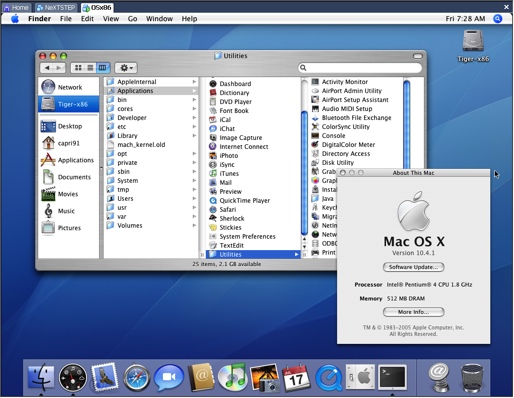Open the Go menu
The height and width of the screenshot is (398, 514).
(x=132, y=19)
